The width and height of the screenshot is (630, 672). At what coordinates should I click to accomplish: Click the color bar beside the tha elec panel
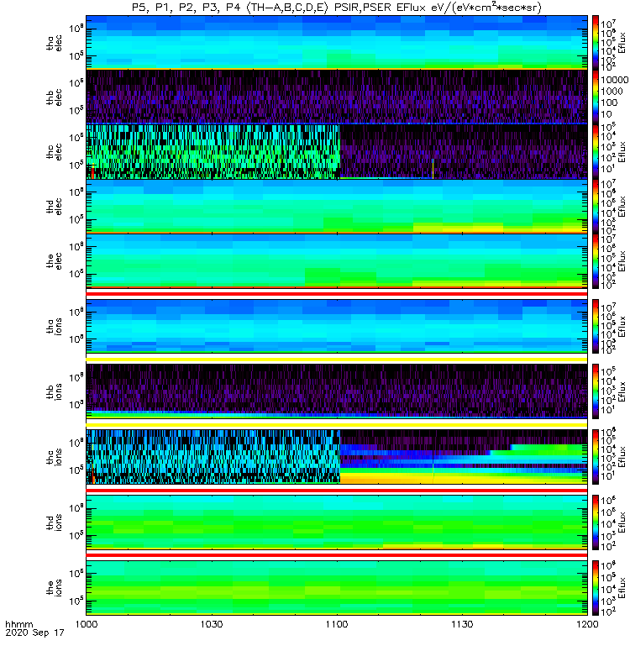click(596, 43)
